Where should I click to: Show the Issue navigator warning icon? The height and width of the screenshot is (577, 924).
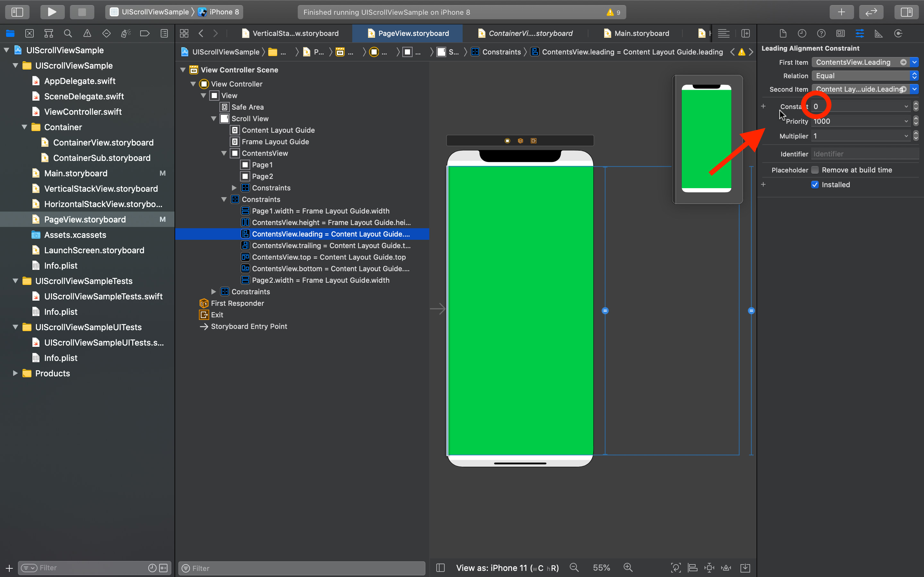coord(87,34)
